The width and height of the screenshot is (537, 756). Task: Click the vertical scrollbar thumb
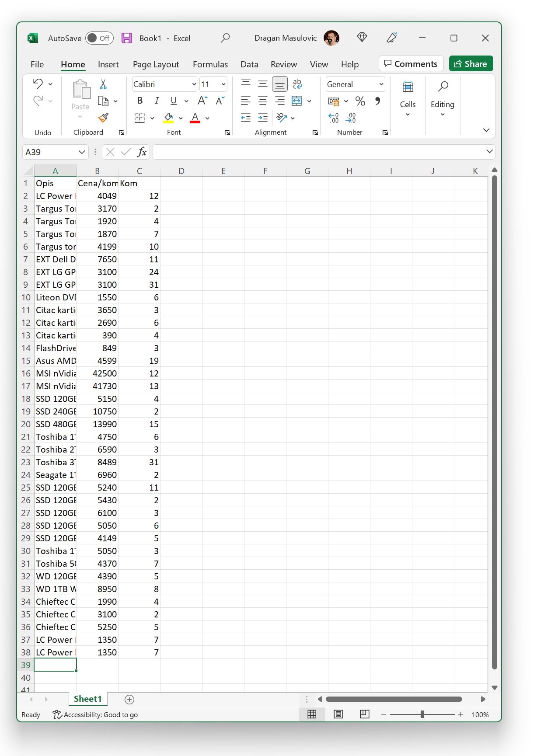coord(495,422)
